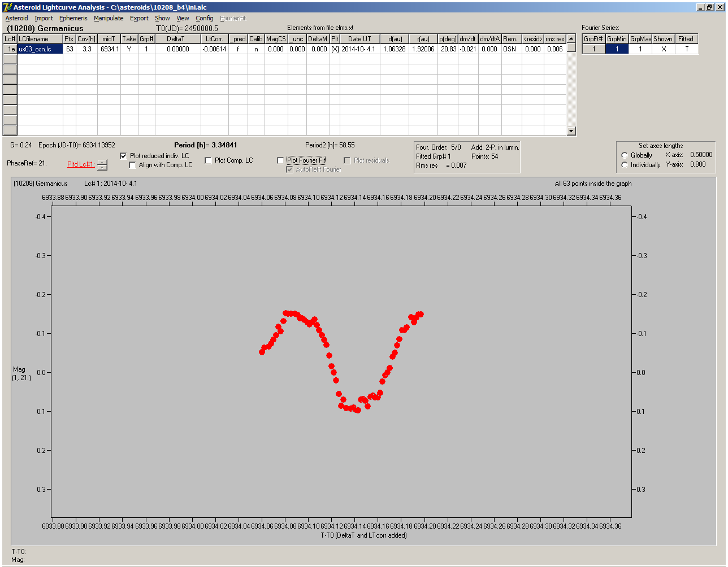Click G= 0.24 parameter text

click(x=21, y=145)
